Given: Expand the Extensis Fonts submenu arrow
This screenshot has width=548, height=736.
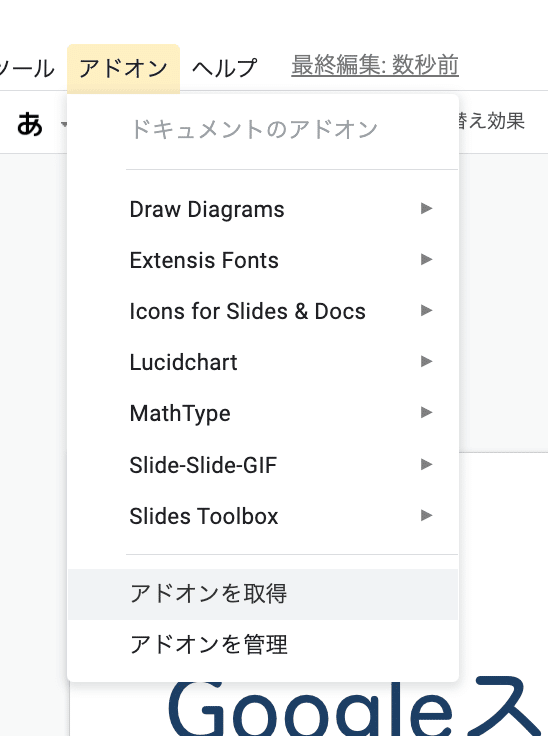Looking at the screenshot, I should 426,260.
